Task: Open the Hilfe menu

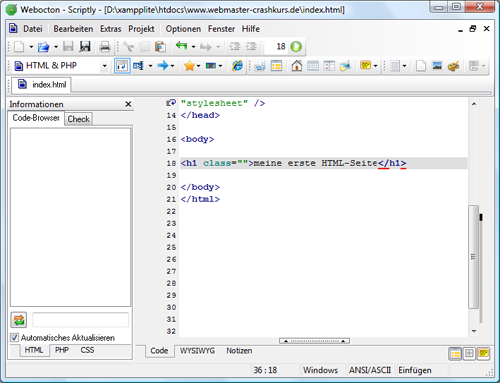Action: click(251, 29)
